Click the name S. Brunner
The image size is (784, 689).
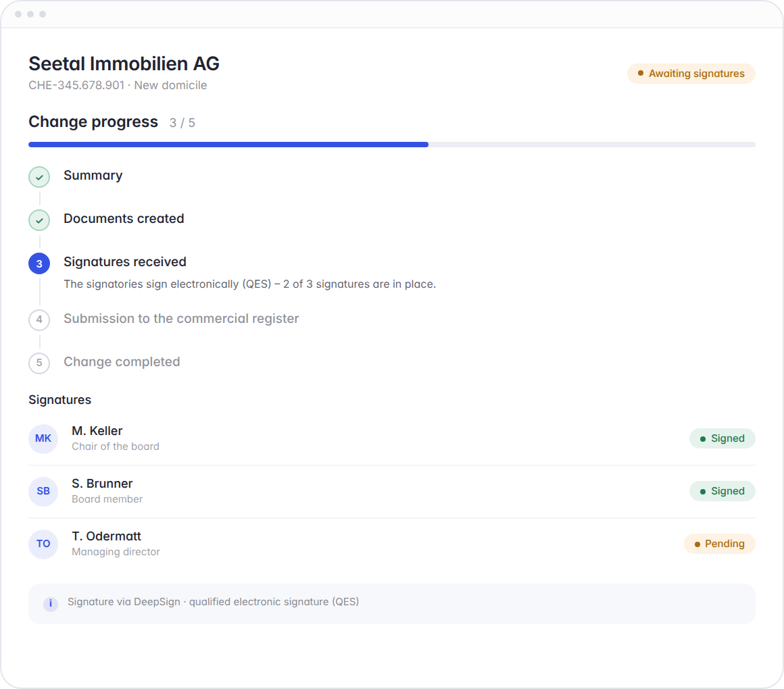tap(102, 484)
